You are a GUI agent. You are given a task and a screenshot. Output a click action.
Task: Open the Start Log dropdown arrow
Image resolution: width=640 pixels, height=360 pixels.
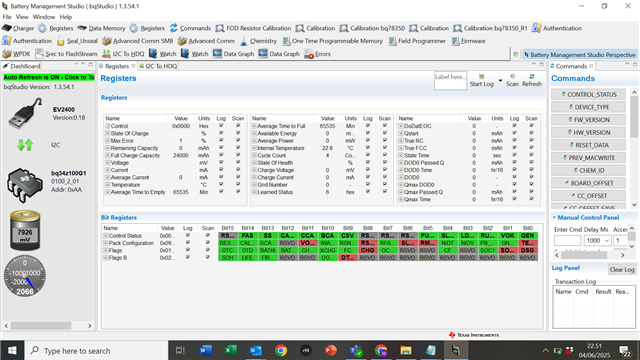(500, 80)
